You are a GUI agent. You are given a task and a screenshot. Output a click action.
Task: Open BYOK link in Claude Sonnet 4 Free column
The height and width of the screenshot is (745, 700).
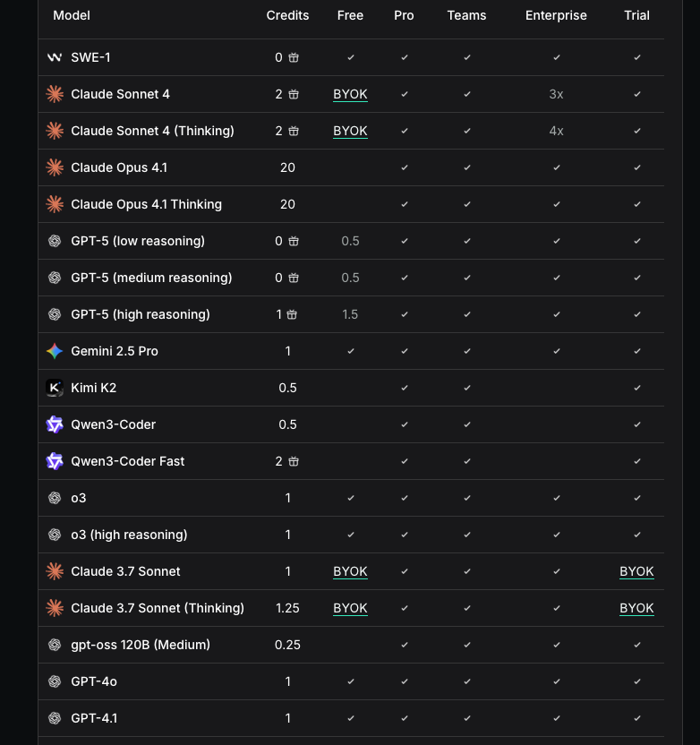350,94
